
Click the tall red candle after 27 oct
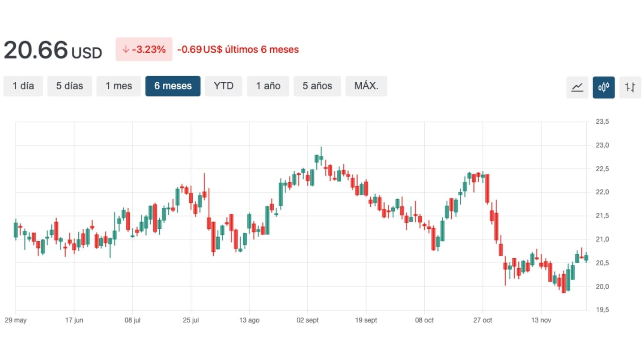click(487, 189)
